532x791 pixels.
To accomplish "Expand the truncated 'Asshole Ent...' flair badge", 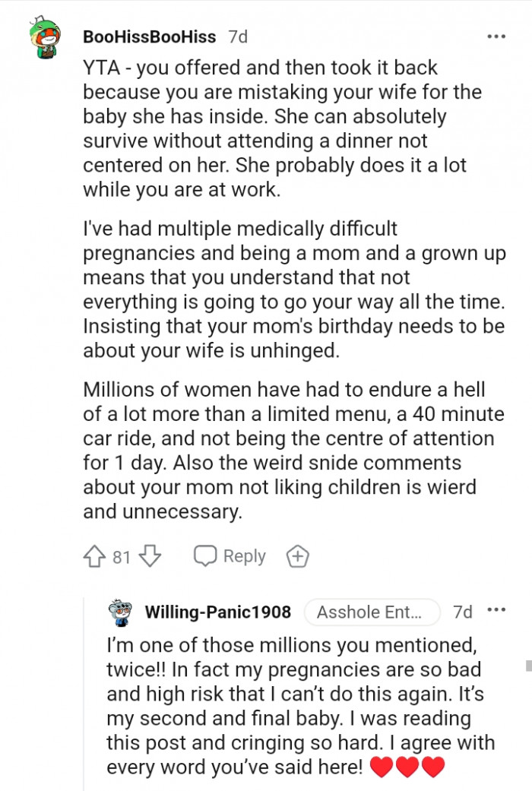I will (x=372, y=612).
